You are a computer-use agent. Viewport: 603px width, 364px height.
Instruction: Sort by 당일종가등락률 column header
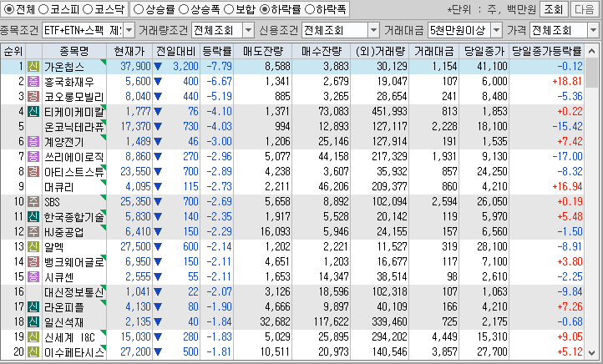pos(546,51)
